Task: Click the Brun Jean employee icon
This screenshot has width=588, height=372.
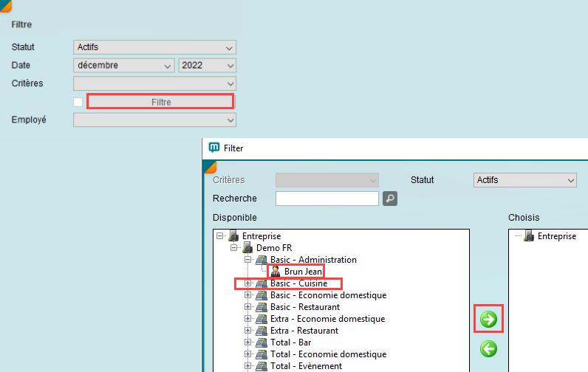Action: click(x=276, y=272)
